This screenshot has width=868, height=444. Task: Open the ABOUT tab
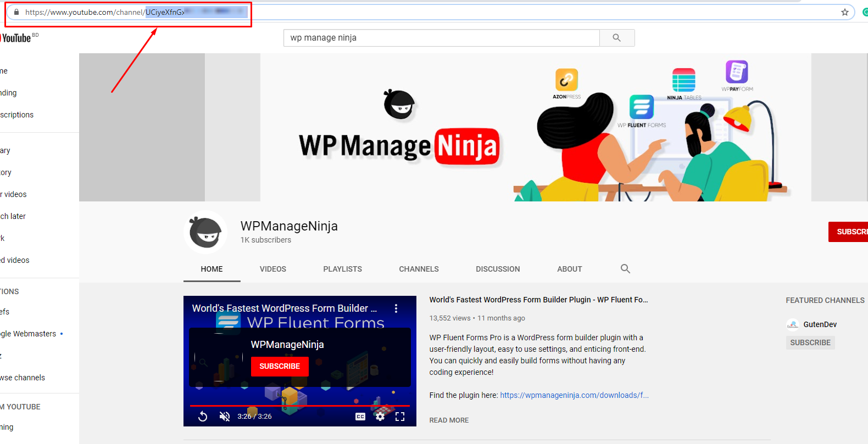pyautogui.click(x=570, y=269)
